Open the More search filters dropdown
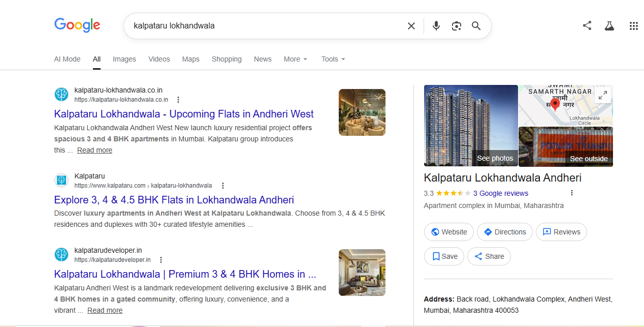Viewport: 644px width, 327px height. 296,59
